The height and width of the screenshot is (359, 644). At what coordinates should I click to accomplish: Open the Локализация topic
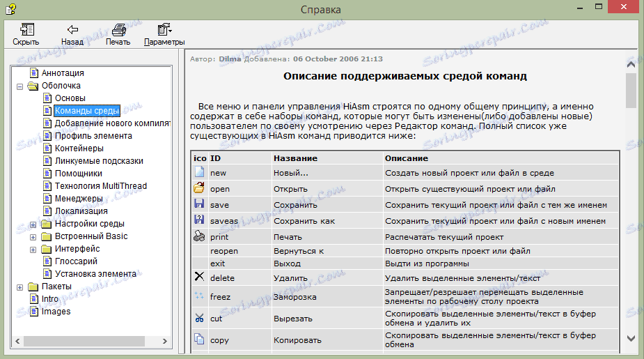[81, 211]
